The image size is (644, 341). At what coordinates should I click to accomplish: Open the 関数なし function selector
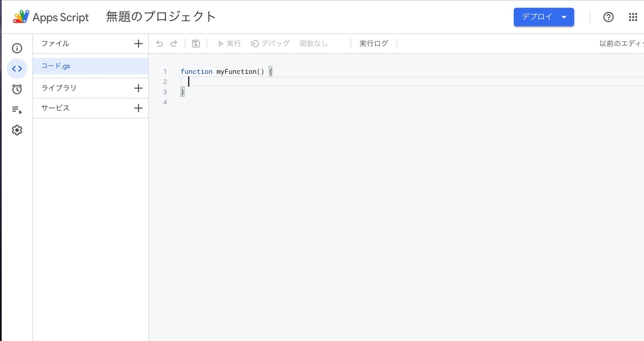(314, 44)
